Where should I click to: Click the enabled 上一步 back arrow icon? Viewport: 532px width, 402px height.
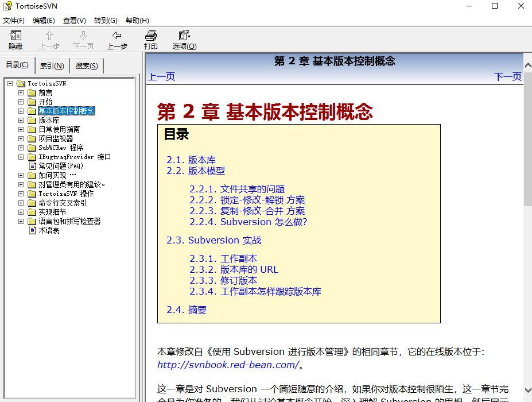click(x=117, y=35)
